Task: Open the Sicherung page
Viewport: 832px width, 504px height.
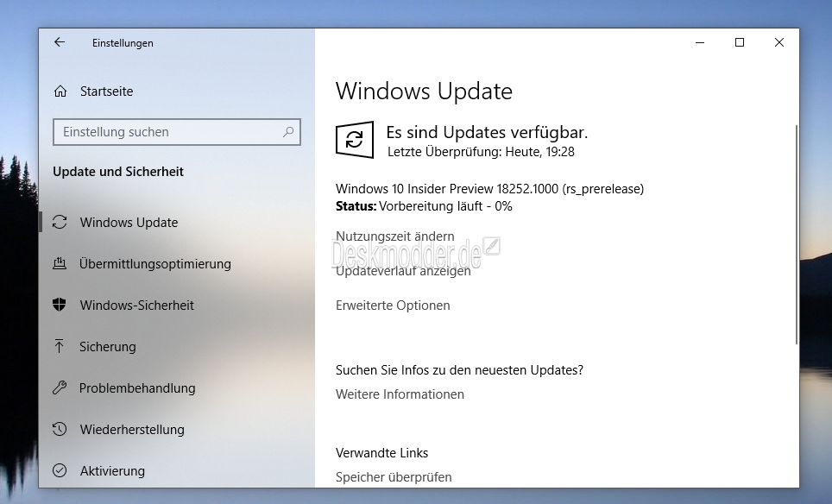Action: coord(108,346)
